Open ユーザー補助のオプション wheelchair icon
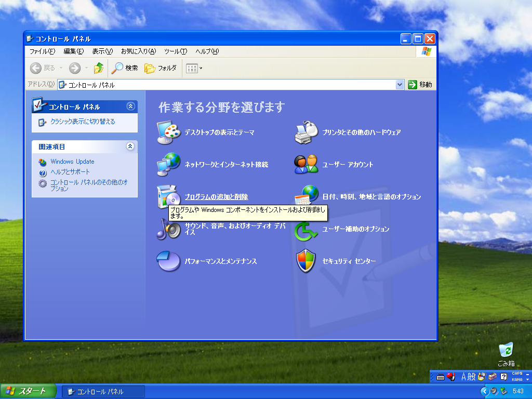The height and width of the screenshot is (399, 532). pos(305,231)
